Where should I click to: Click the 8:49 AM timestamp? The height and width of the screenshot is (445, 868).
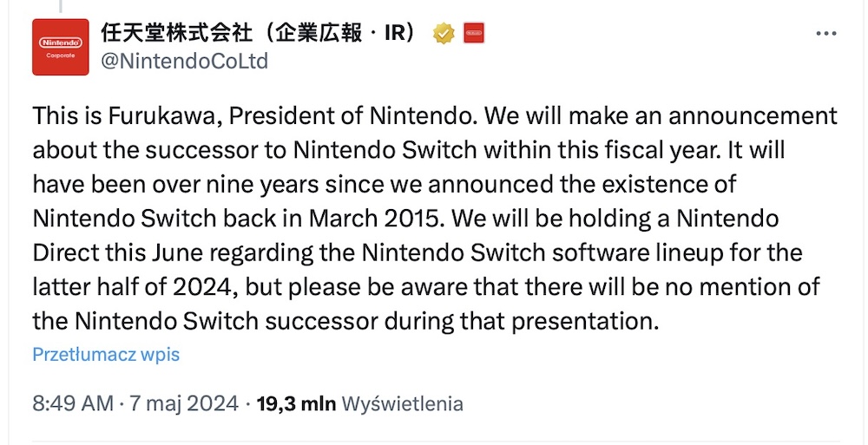(x=73, y=403)
